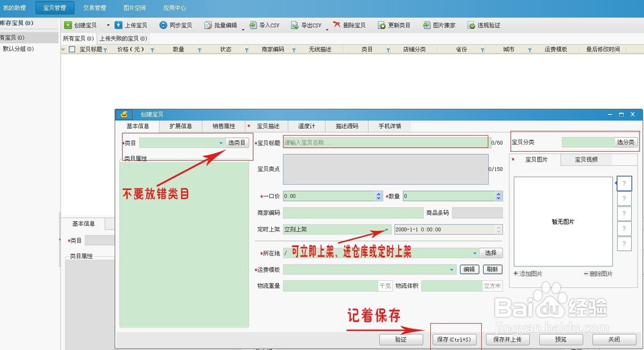
Task: Click the 一口价 spinner arrows
Action: tap(379, 196)
